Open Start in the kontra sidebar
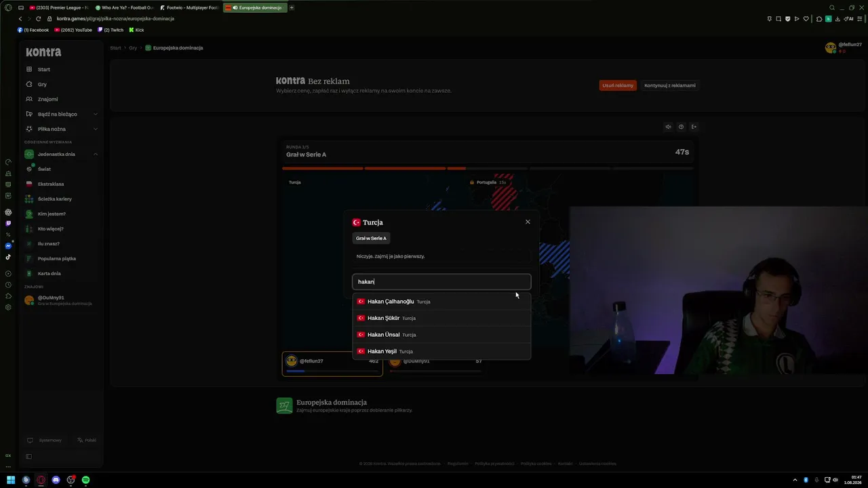This screenshot has width=868, height=488. click(x=62, y=69)
